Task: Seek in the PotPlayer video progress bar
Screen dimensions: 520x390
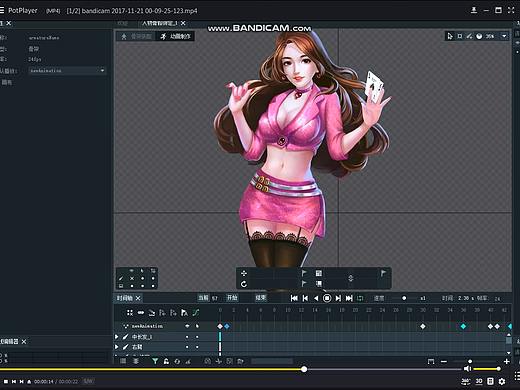Action: tap(230, 369)
